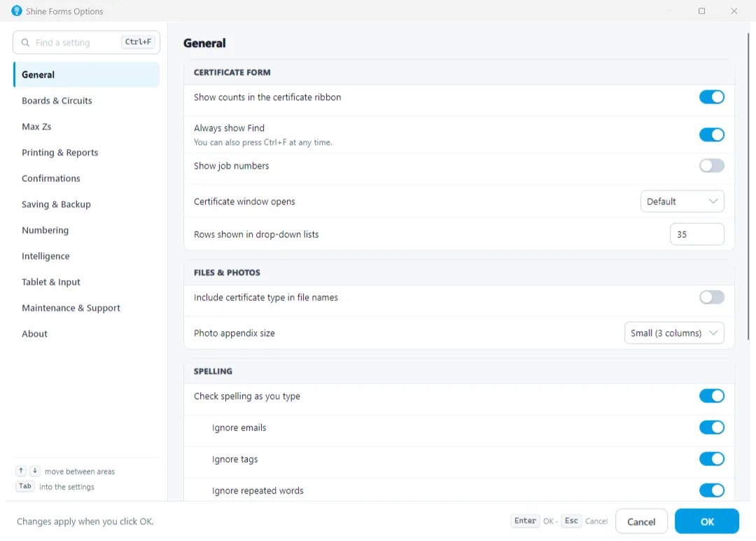Open Tablet & Input settings
Viewport: 756px width, 541px height.
[86, 282]
